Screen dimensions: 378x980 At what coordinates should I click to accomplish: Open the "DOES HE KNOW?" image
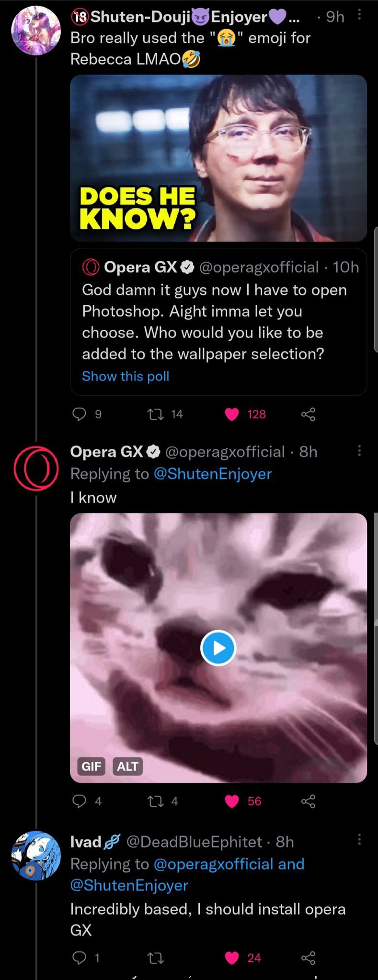point(218,158)
